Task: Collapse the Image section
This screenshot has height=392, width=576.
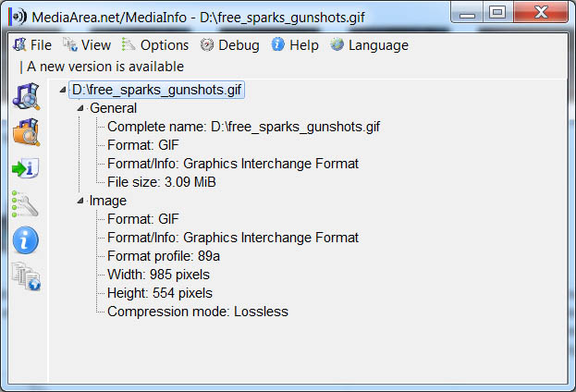Action: [x=80, y=201]
